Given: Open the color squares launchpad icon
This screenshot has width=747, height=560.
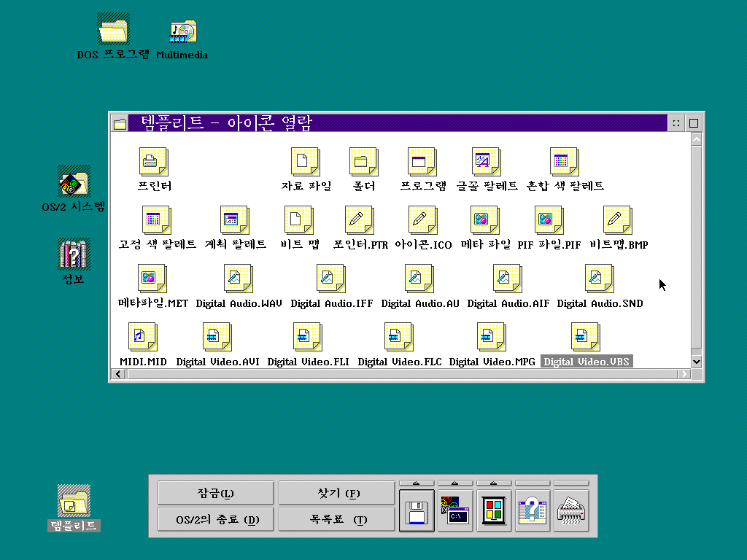Looking at the screenshot, I should point(494,511).
